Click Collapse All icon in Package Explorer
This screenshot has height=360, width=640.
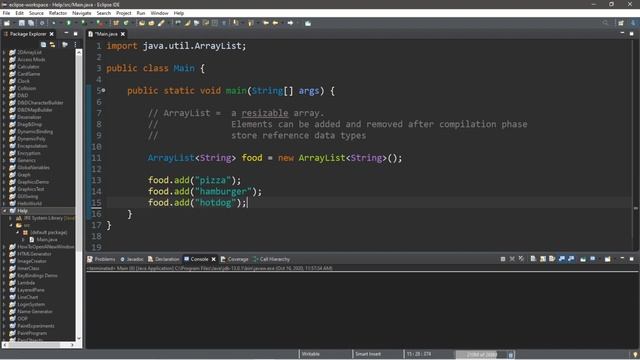tap(43, 44)
